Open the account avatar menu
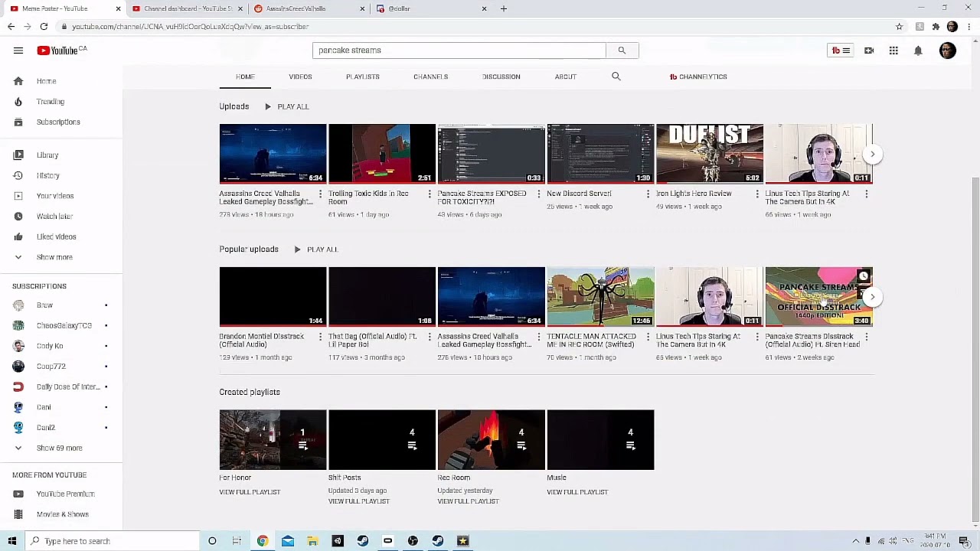 pyautogui.click(x=948, y=51)
